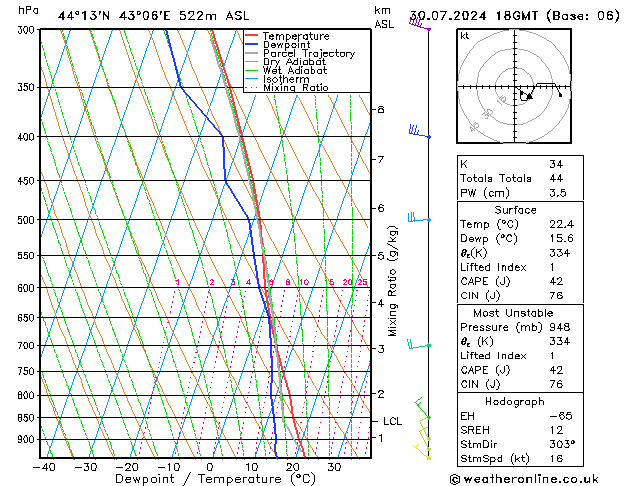Click the Most Unstable section header

(514, 313)
